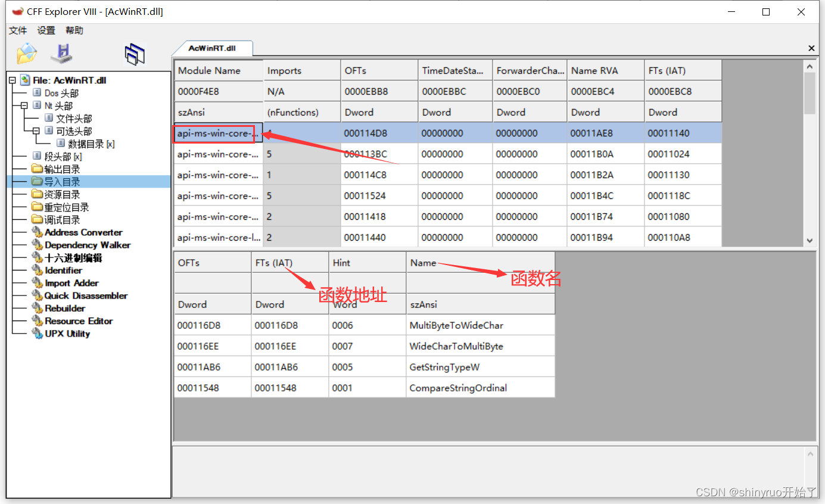This screenshot has width=825, height=504.
Task: Open the 调试目录 folder item
Action: pyautogui.click(x=62, y=220)
